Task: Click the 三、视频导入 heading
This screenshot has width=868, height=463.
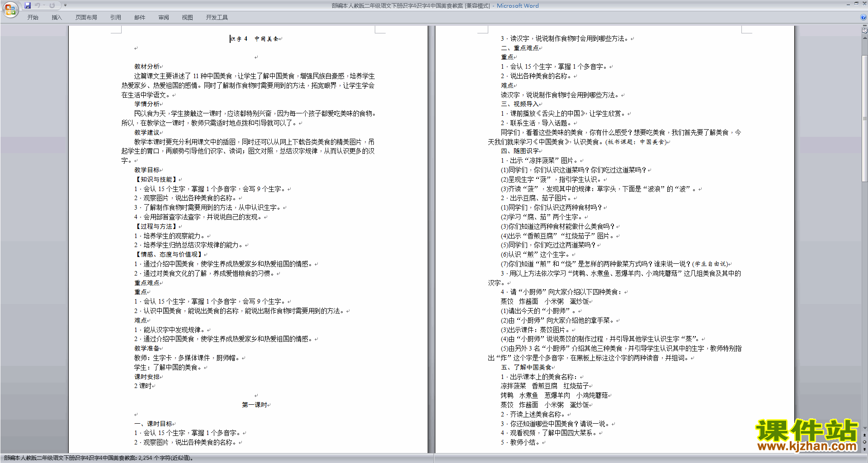Action: tap(520, 104)
